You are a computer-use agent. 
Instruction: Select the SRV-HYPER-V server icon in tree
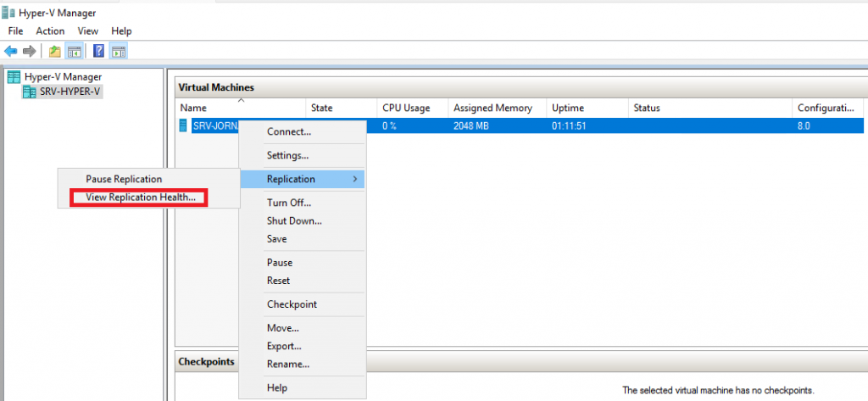(31, 92)
